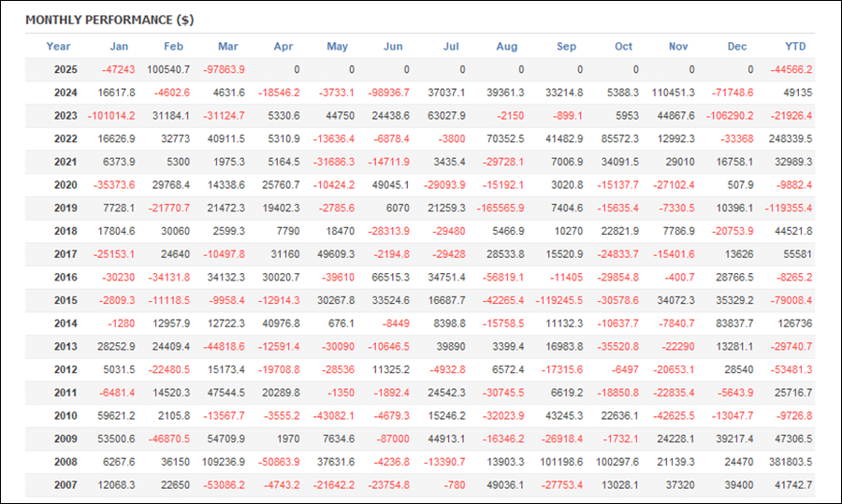Click the -44818.6 value in 2013
The height and width of the screenshot is (504, 842).
(224, 347)
